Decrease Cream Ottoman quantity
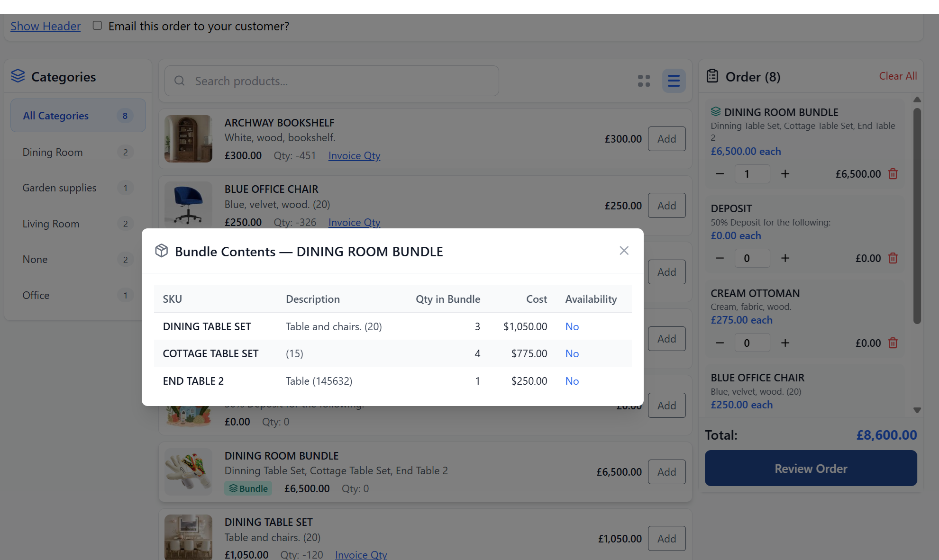This screenshot has height=560, width=939. click(x=720, y=343)
